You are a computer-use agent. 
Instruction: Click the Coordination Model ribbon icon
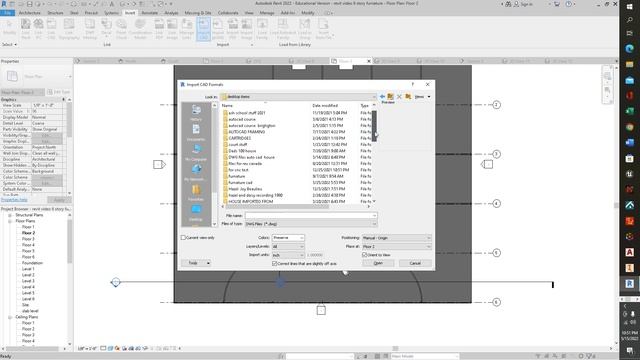coord(140,29)
